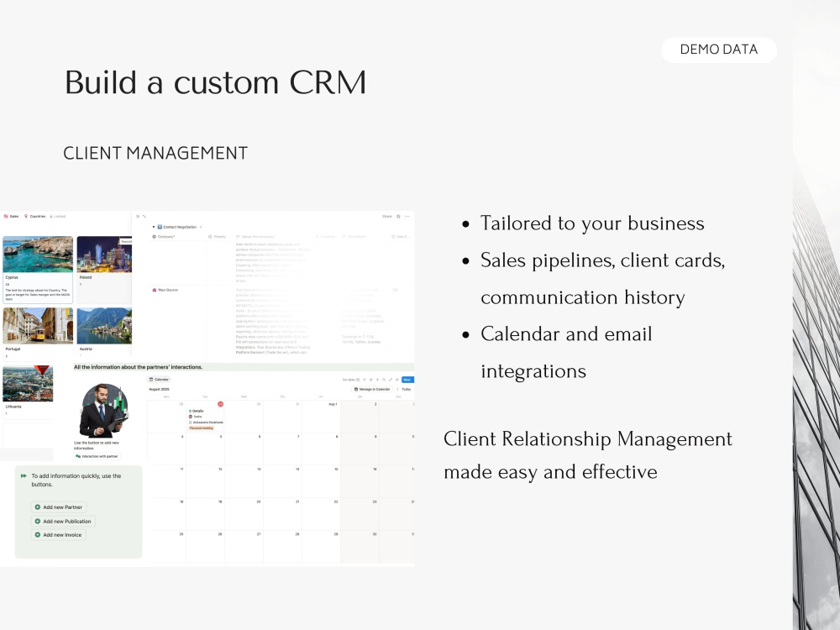Click the Priority column header
The image size is (840, 630).
point(217,236)
